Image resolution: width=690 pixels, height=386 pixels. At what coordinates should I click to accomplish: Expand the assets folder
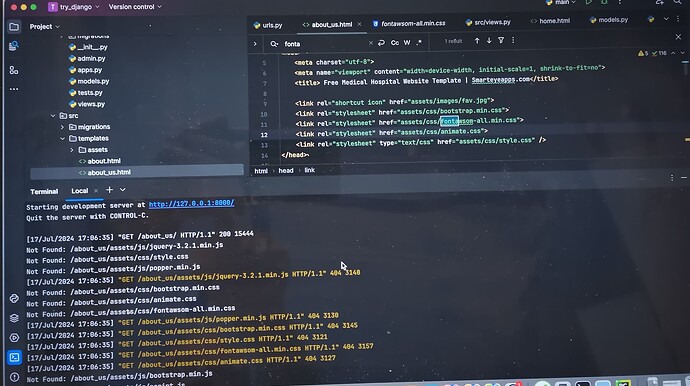[72, 150]
